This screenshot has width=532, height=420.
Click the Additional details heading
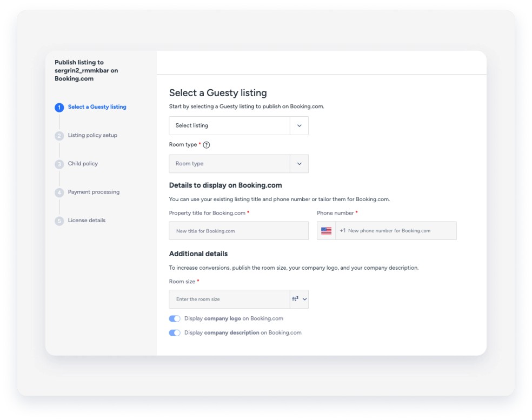[x=198, y=254]
